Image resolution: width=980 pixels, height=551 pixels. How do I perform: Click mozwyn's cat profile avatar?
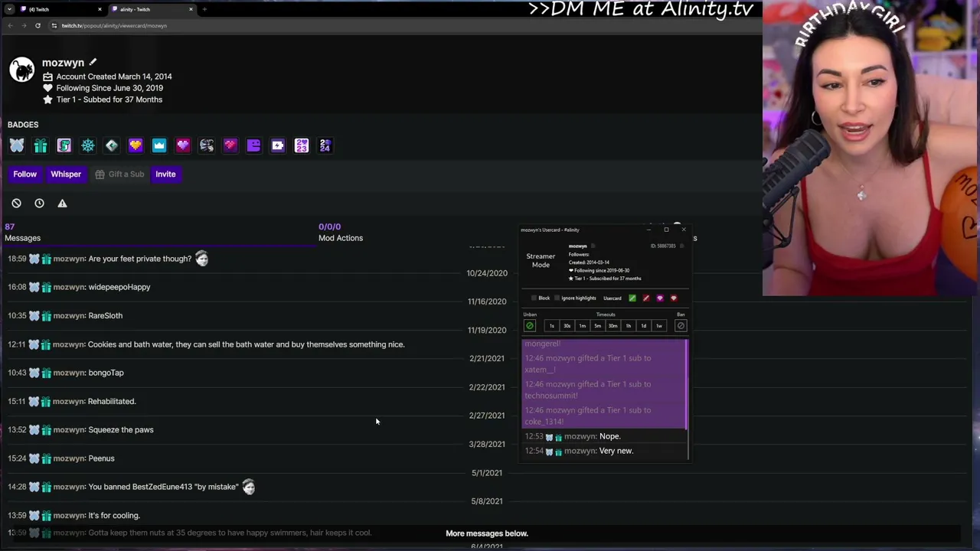point(22,70)
